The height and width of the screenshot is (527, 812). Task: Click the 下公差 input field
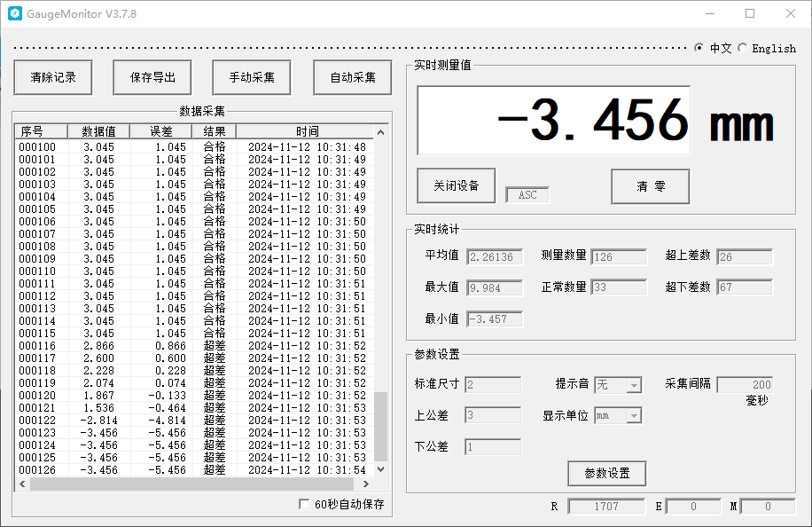493,446
